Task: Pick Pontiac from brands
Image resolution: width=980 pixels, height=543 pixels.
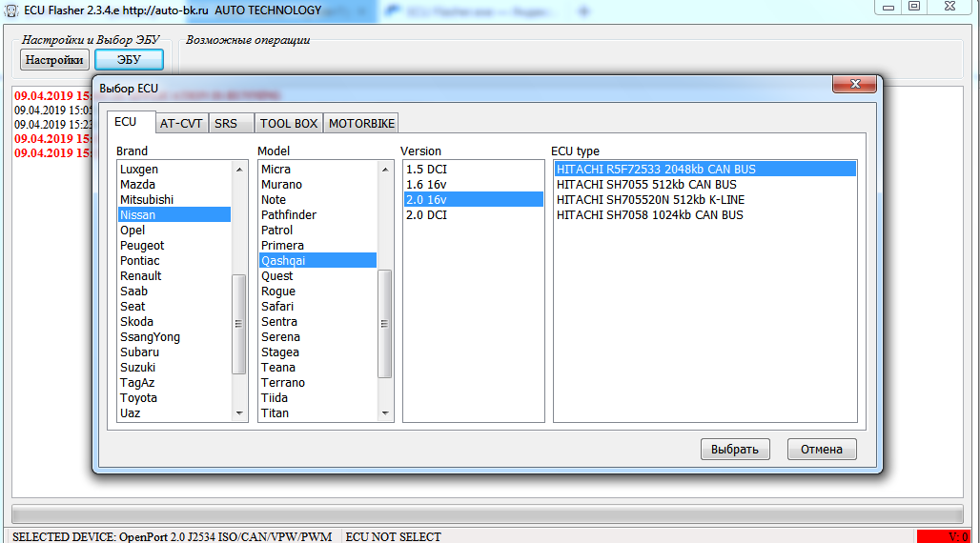Action: pyautogui.click(x=174, y=261)
